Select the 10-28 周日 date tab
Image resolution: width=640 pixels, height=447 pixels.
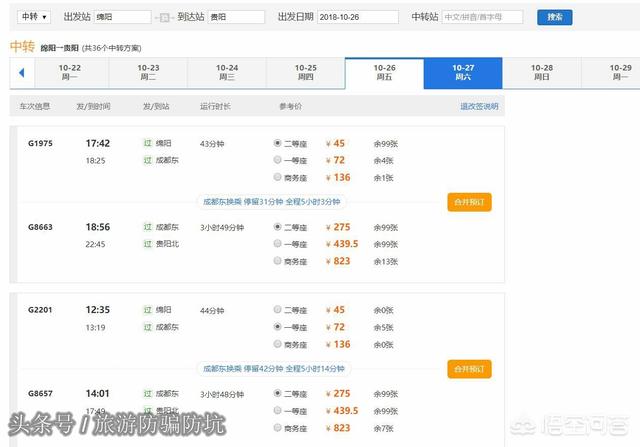[x=541, y=73]
